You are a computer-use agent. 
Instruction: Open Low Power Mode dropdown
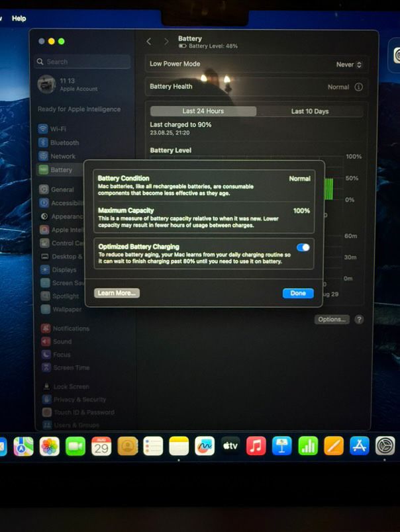(x=349, y=64)
